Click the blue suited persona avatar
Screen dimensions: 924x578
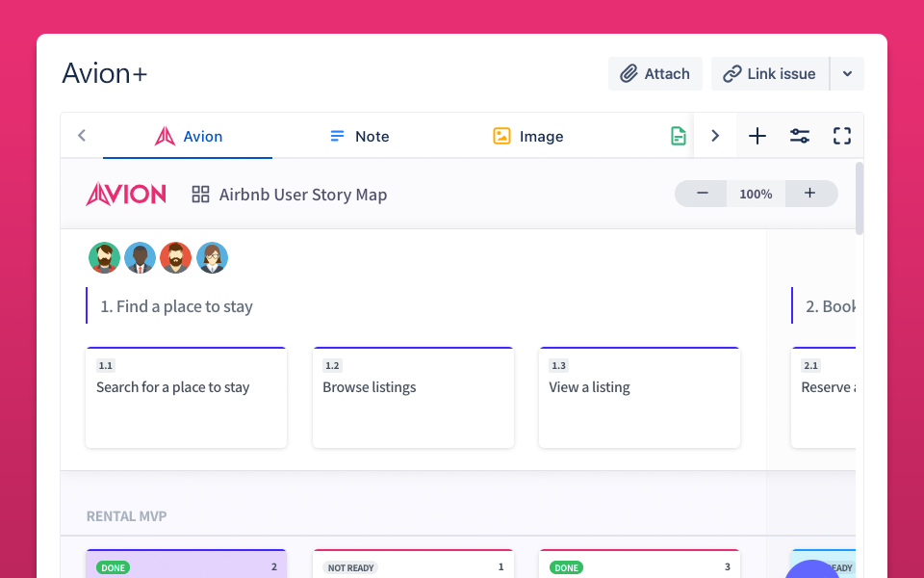[140, 258]
